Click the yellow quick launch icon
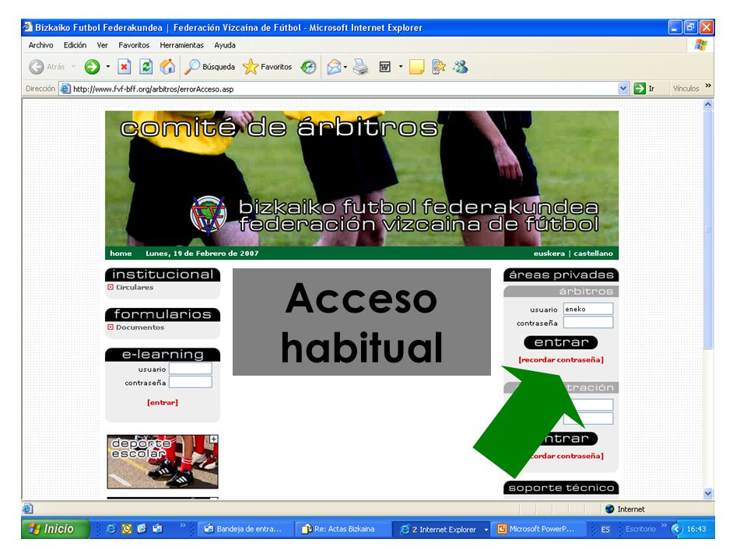Viewport: 747px width, 560px height. [126, 529]
